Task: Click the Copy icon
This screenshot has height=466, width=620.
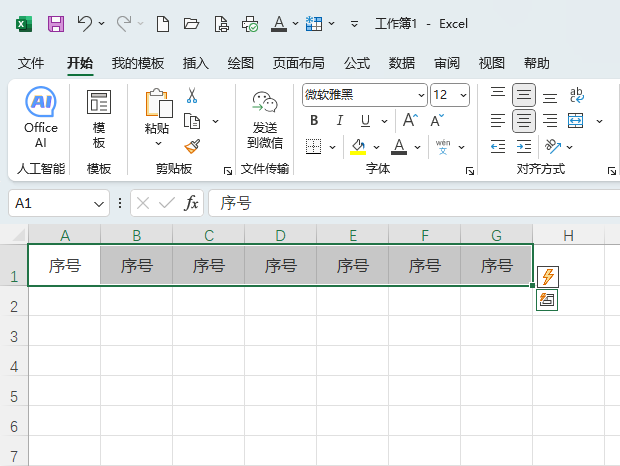Action: 192,121
